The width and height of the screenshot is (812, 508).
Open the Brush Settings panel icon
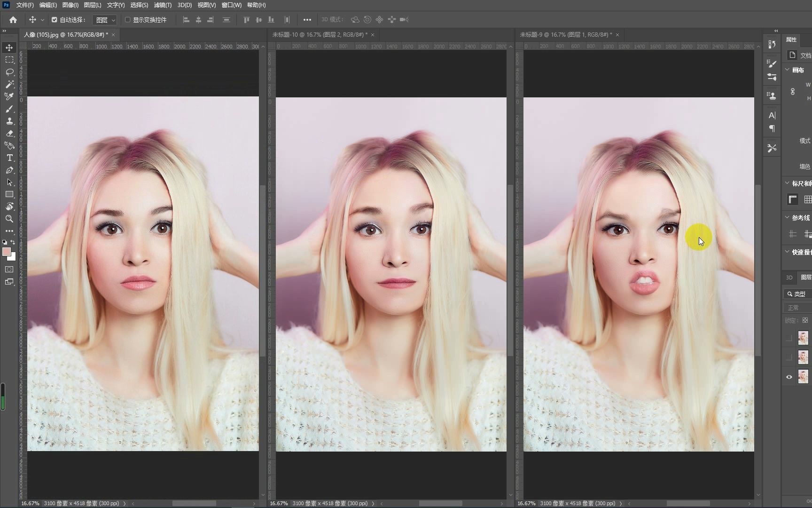coord(772,63)
